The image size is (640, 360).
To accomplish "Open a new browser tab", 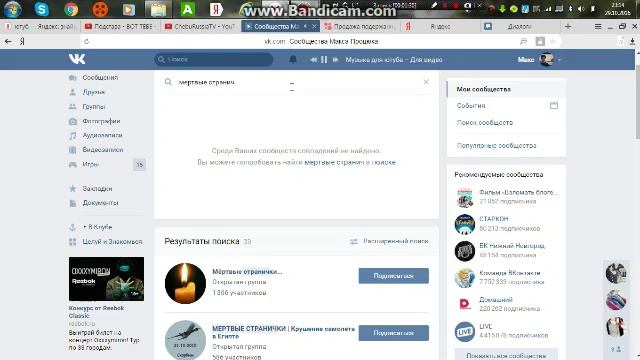I will click(568, 27).
